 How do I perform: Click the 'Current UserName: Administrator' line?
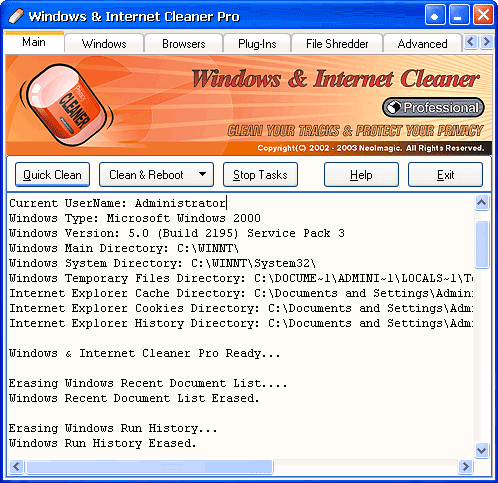coord(117,203)
